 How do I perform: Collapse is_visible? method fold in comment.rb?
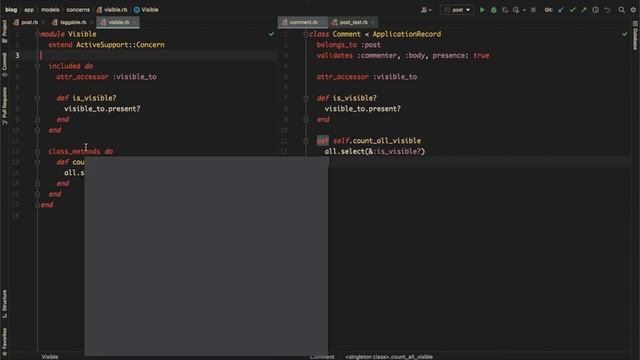[306, 98]
